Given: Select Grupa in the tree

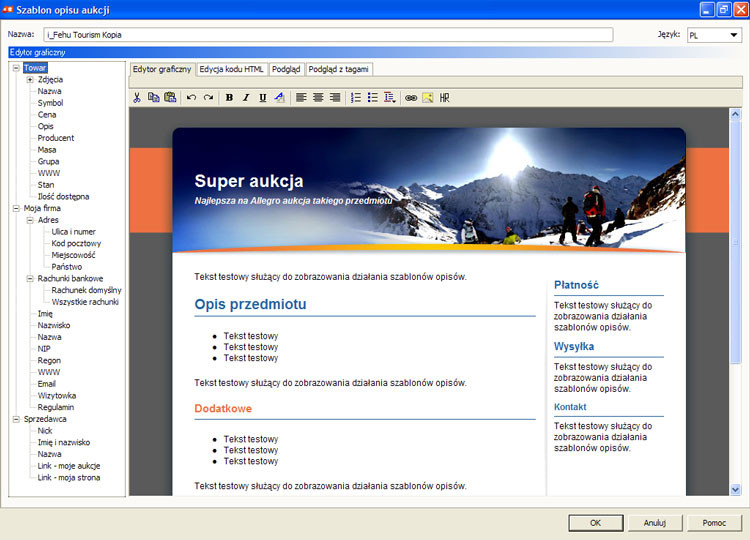Looking at the screenshot, I should (x=48, y=162).
